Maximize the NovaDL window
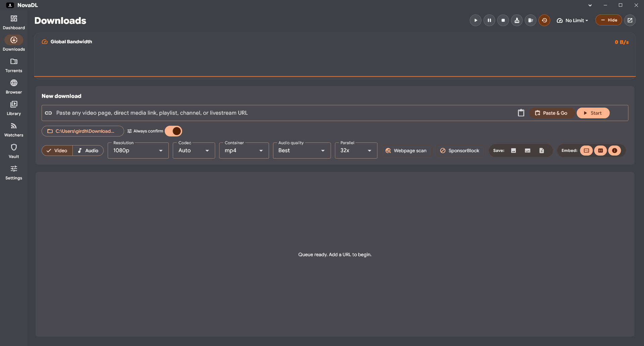Screen dimensions: 644x346 coord(621,5)
